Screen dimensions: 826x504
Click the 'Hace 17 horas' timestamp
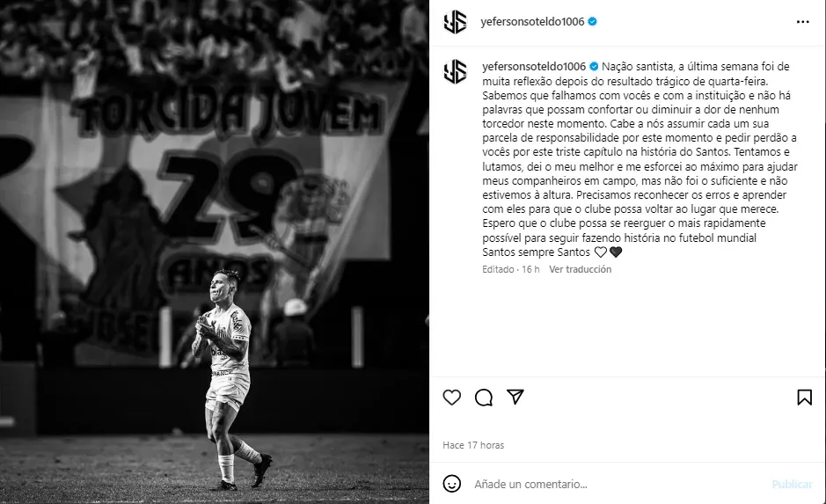point(473,445)
